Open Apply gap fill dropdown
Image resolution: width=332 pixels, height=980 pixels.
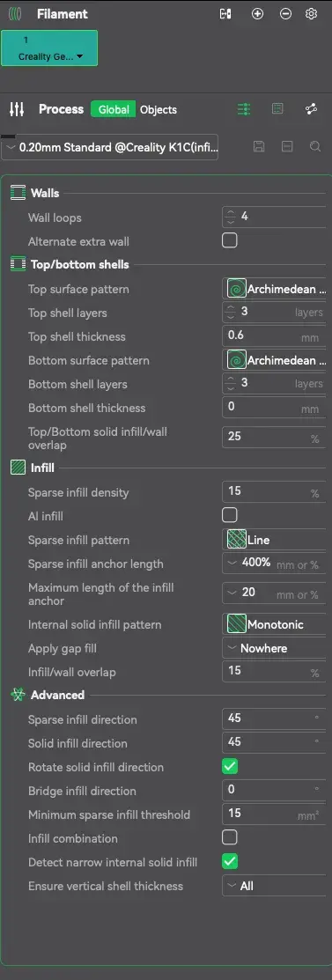[x=277, y=648]
